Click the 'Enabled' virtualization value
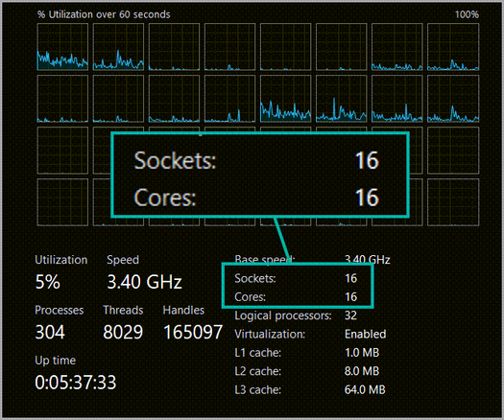The width and height of the screenshot is (504, 420). (365, 335)
